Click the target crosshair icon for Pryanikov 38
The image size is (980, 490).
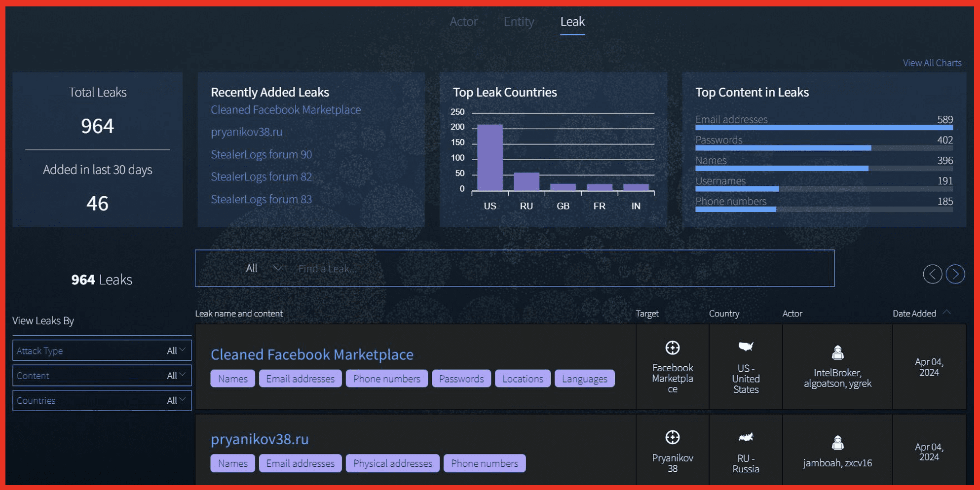(672, 437)
